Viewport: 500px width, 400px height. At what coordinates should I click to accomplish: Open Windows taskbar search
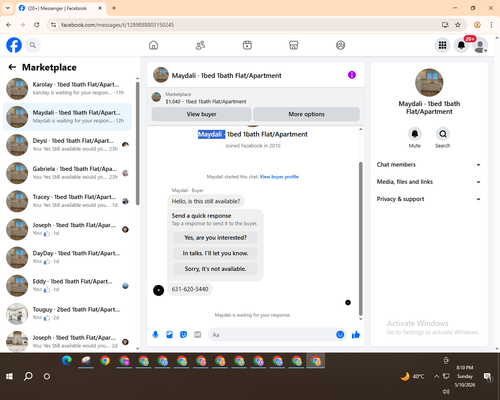[28, 376]
